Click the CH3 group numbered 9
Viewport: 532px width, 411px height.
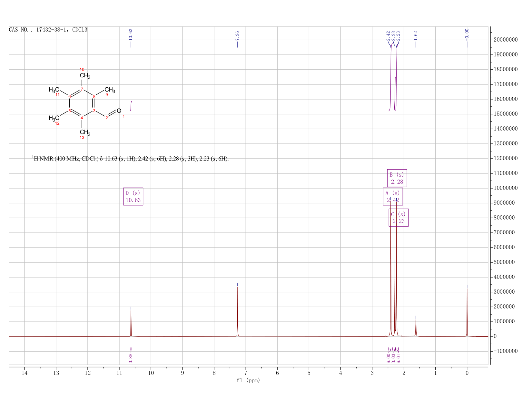(110, 90)
